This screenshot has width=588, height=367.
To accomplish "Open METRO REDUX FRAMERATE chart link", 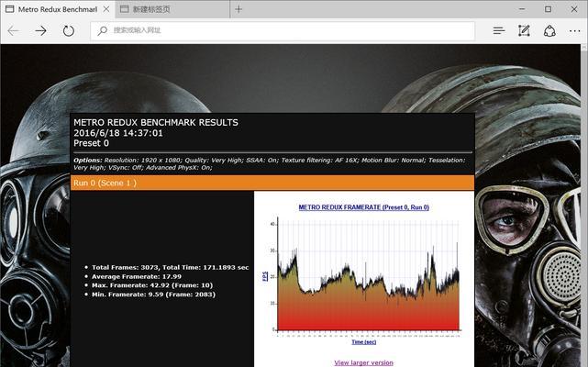I will point(364,207).
